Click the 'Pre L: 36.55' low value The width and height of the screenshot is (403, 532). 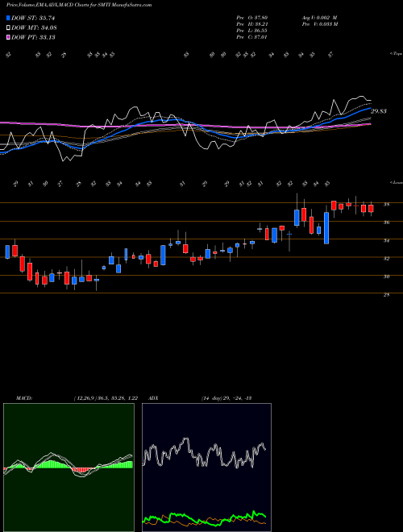click(x=252, y=31)
